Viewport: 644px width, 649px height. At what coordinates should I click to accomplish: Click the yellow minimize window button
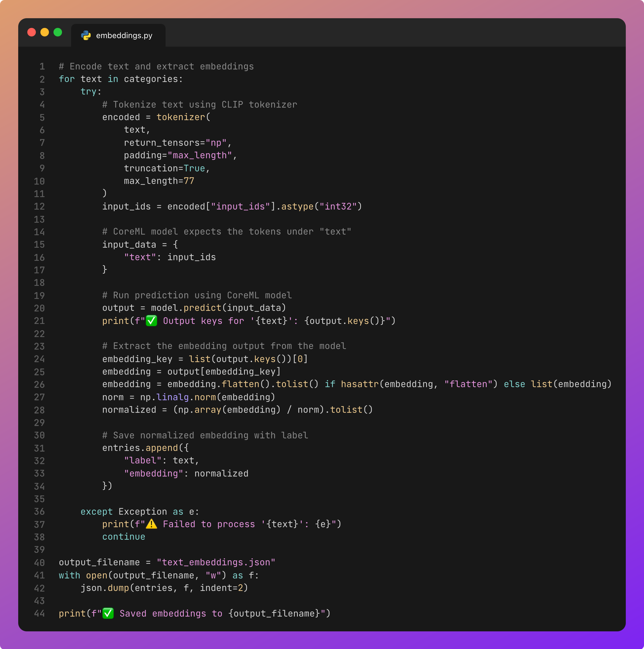pos(45,32)
